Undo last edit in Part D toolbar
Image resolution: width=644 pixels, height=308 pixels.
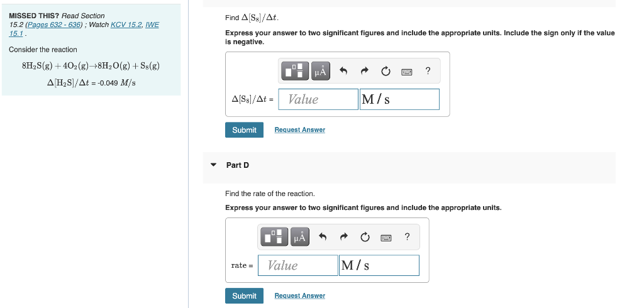click(323, 237)
